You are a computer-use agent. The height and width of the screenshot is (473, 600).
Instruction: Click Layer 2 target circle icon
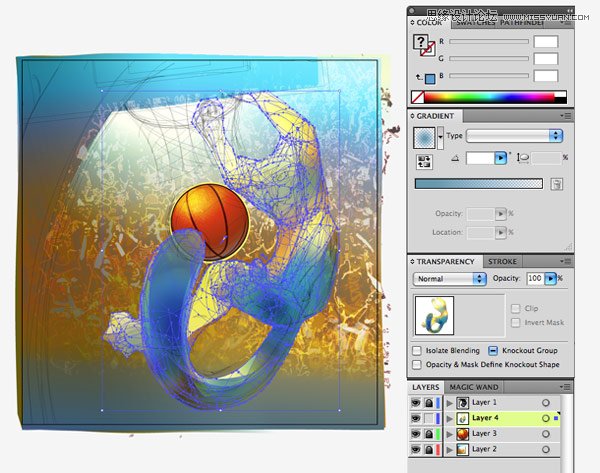(x=546, y=450)
